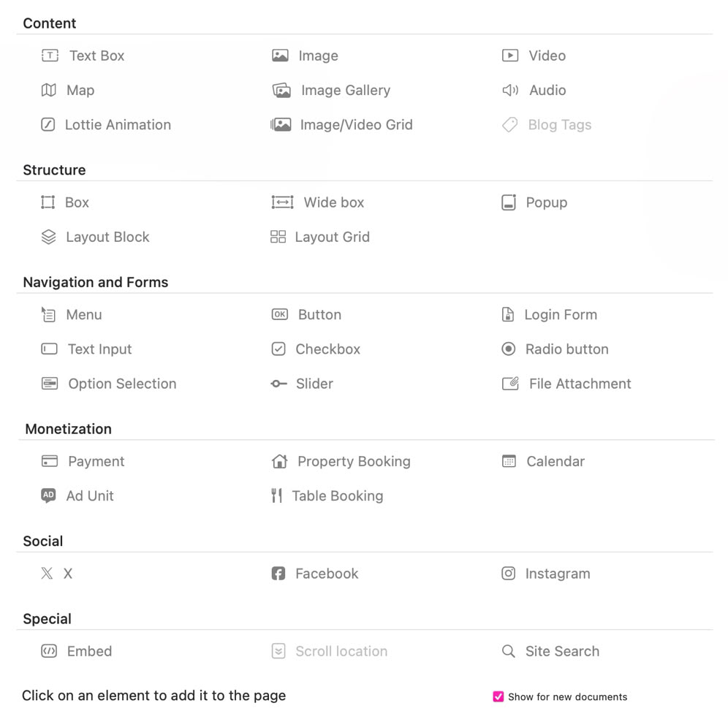
Task: Select the Popup element icon
Action: tap(509, 202)
